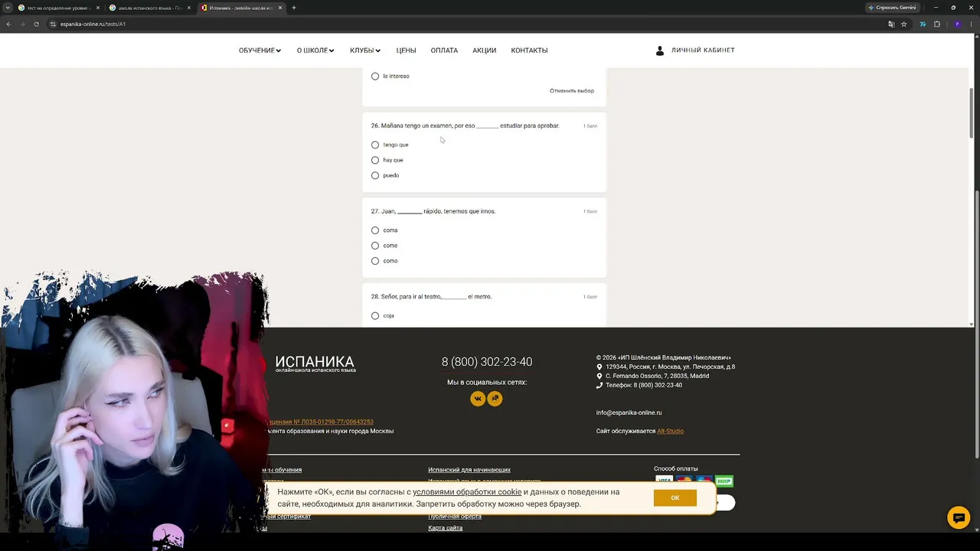Viewport: 980px width, 551px height.
Task: Expand the О ШКОЛЕ dropdown menu
Action: pos(315,51)
